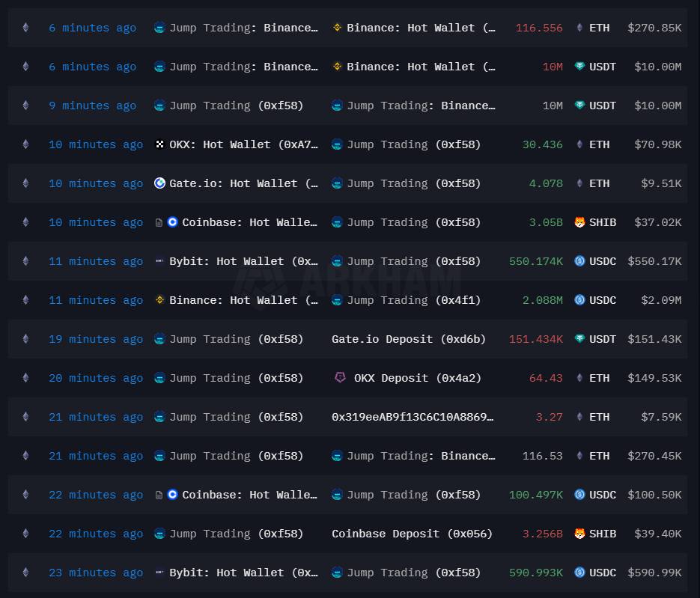Click Jump Trading: Binance recipient in 116.53 row
The image size is (700, 598).
[x=421, y=456]
